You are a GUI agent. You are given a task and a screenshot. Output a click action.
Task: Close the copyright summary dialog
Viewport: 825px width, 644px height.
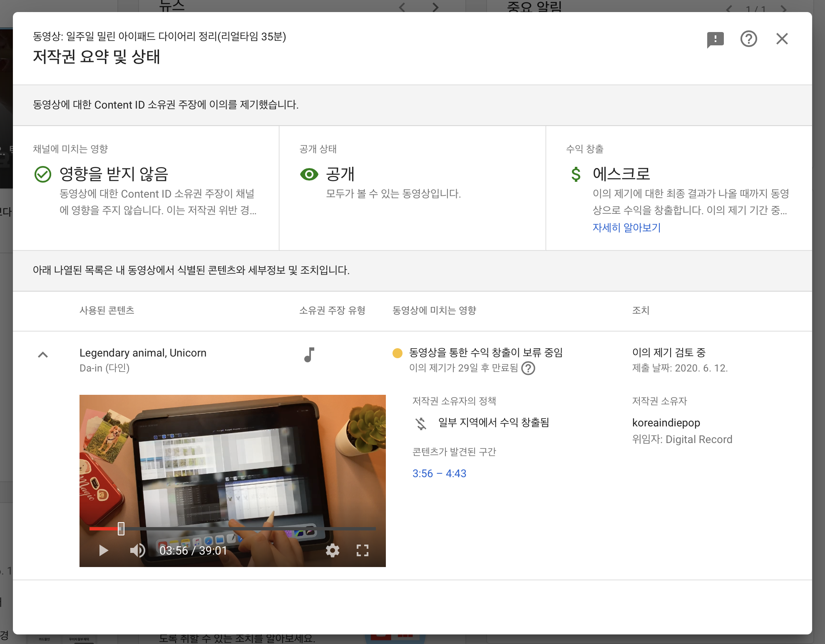pyautogui.click(x=782, y=39)
